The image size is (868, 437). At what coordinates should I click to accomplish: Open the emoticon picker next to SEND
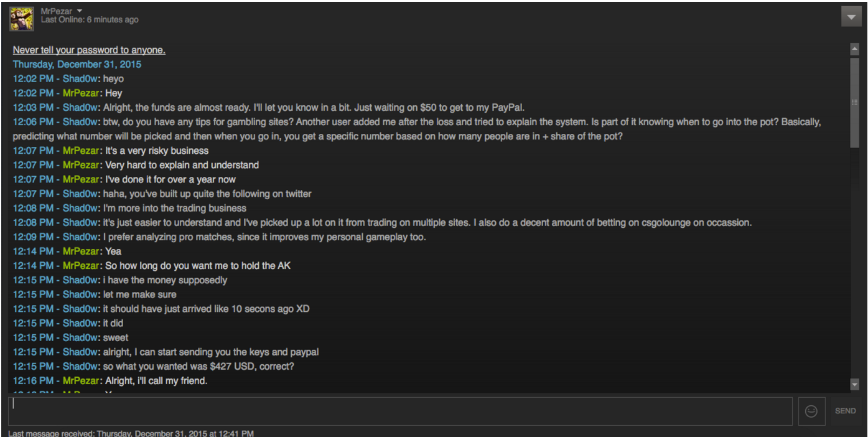811,411
